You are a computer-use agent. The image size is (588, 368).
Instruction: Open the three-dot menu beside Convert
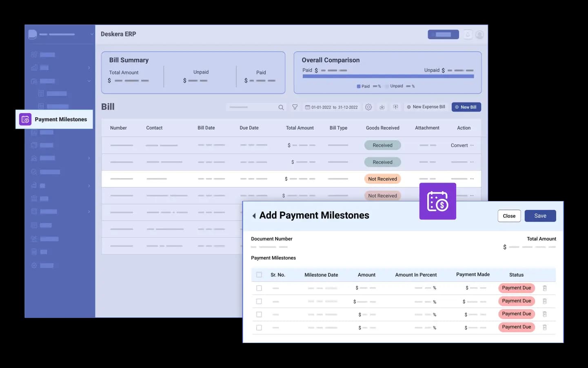click(472, 145)
